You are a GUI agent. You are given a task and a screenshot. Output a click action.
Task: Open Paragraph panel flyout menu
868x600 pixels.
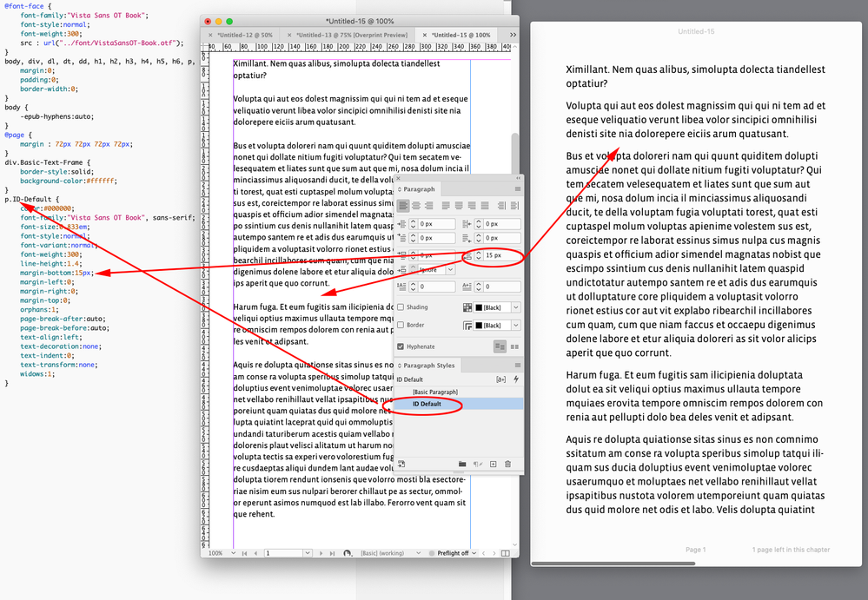click(518, 189)
